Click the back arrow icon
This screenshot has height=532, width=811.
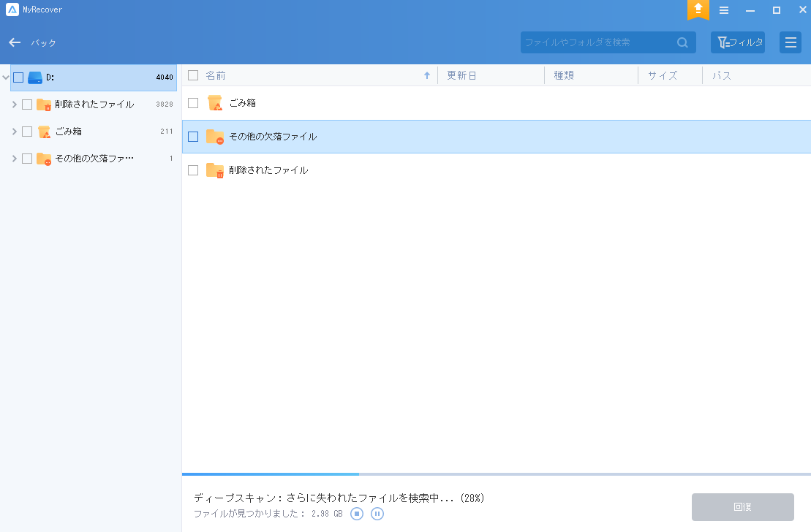(15, 42)
